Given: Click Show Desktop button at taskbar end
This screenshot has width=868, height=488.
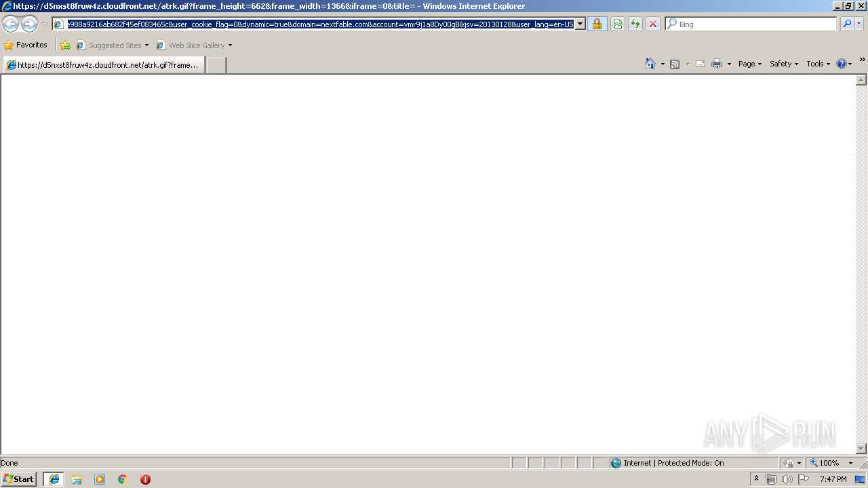Looking at the screenshot, I should click(861, 479).
